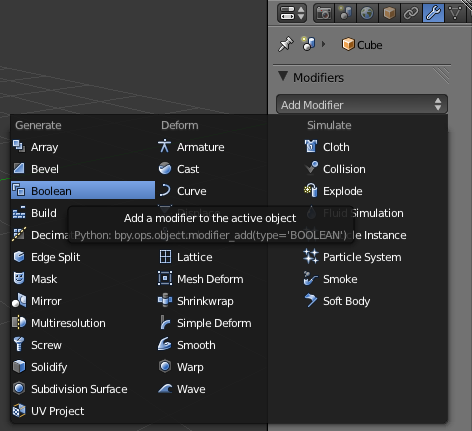
Task: Click the UV Project icon
Action: tap(19, 411)
